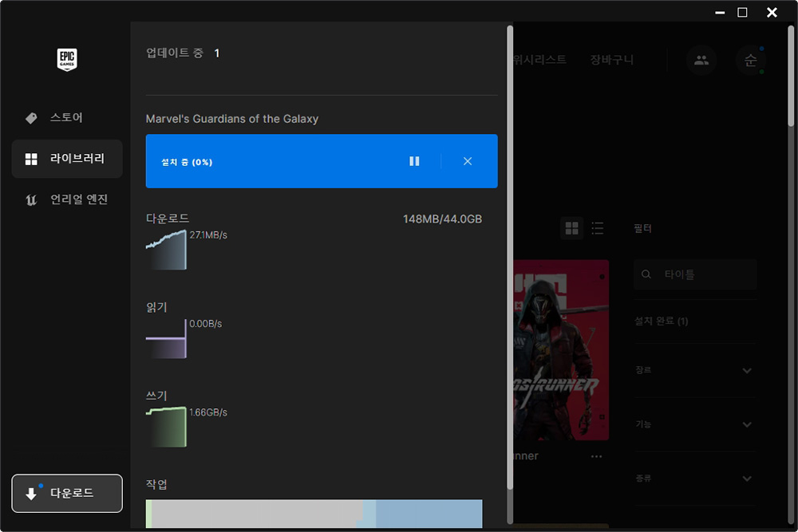Click the 쓰기 write speed graph

[x=166, y=428]
